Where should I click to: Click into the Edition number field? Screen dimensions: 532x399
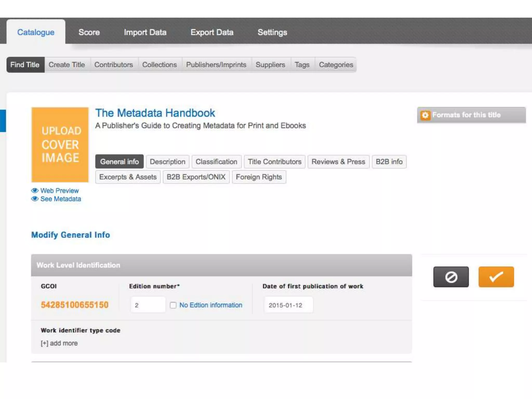click(148, 305)
